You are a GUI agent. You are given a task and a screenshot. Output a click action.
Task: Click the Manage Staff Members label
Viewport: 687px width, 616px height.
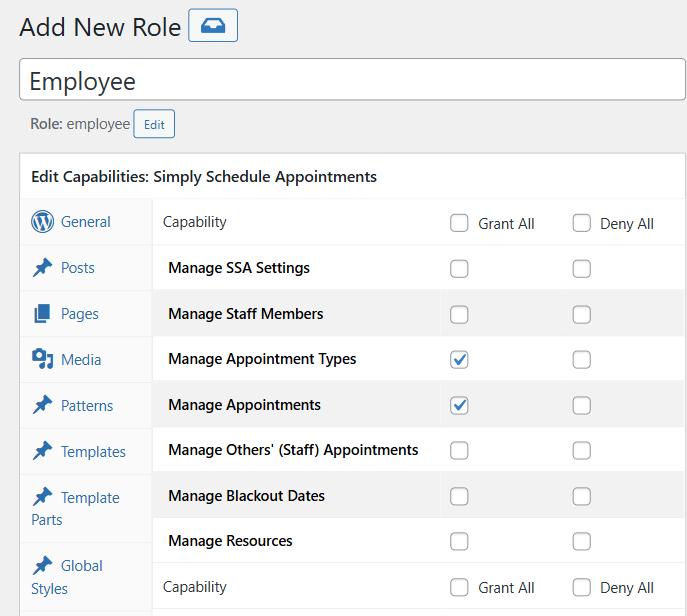click(x=245, y=314)
